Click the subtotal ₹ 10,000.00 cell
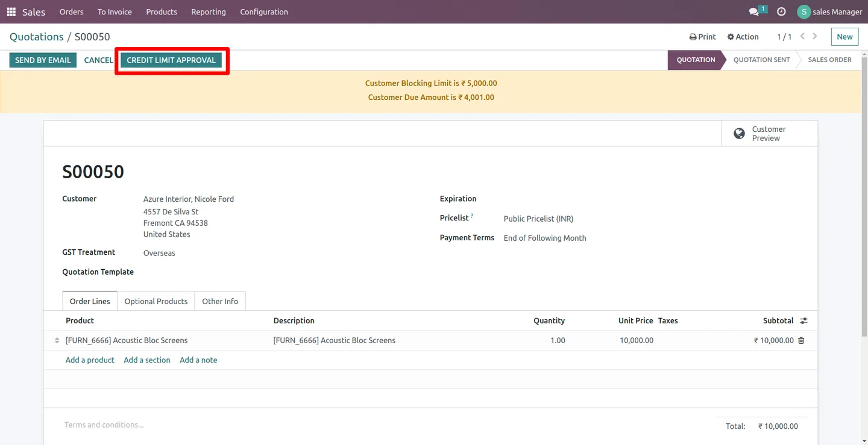This screenshot has height=445, width=868. pyautogui.click(x=774, y=341)
